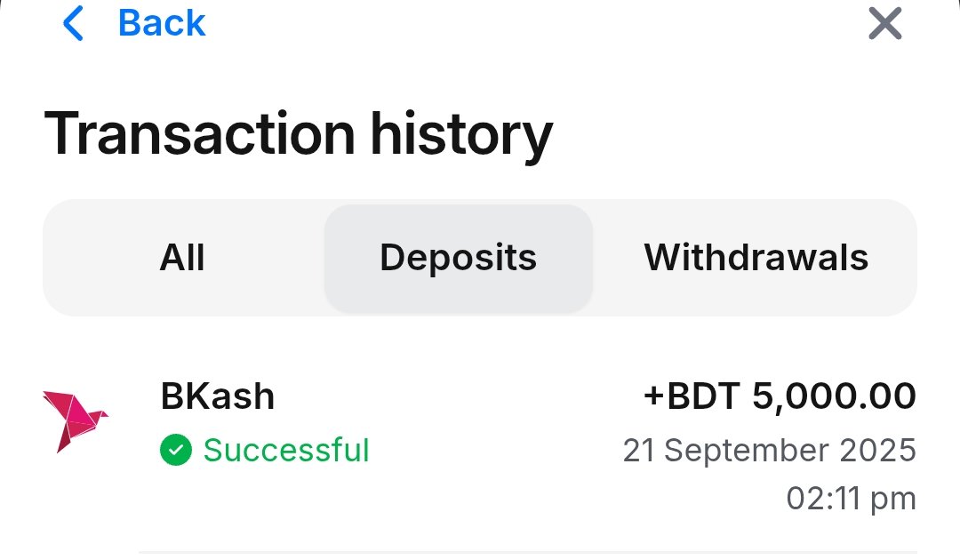Click the Successful status label
Image resolution: width=960 pixels, height=560 pixels.
click(285, 451)
